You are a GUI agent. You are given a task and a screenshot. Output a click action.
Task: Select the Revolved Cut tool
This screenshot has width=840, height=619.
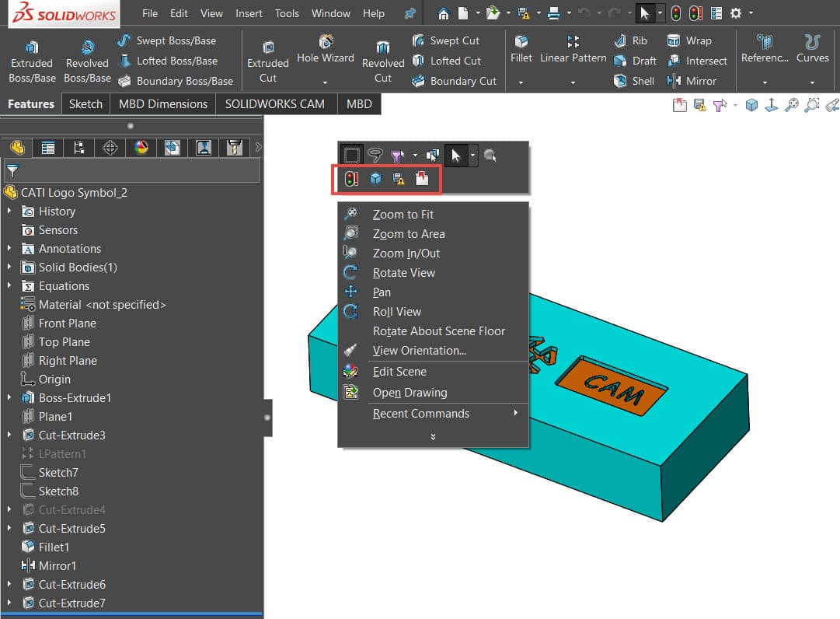(x=383, y=61)
